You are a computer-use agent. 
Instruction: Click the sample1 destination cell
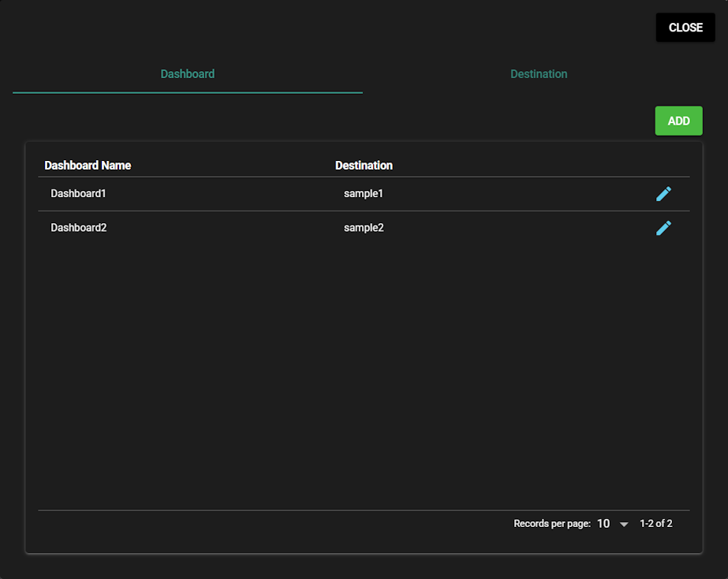[364, 194]
